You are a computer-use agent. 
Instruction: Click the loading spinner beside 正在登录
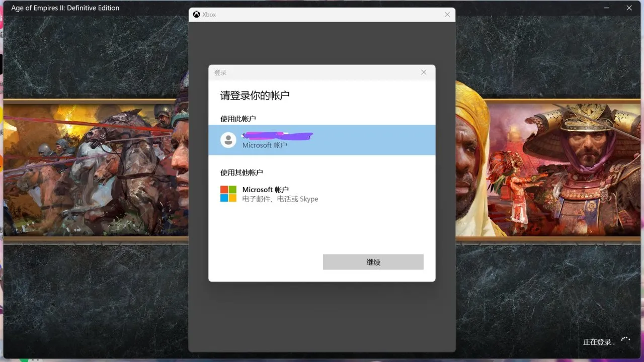pos(625,340)
